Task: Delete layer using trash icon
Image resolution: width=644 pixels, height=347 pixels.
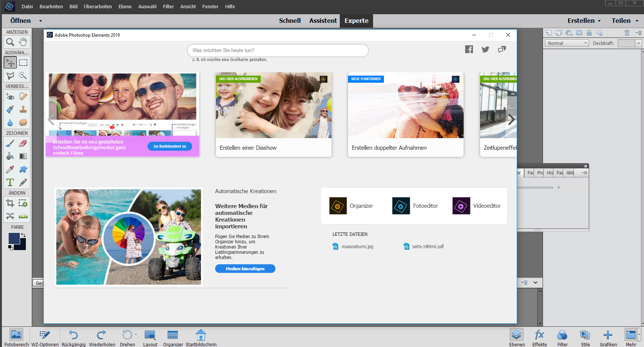Action: [627, 33]
